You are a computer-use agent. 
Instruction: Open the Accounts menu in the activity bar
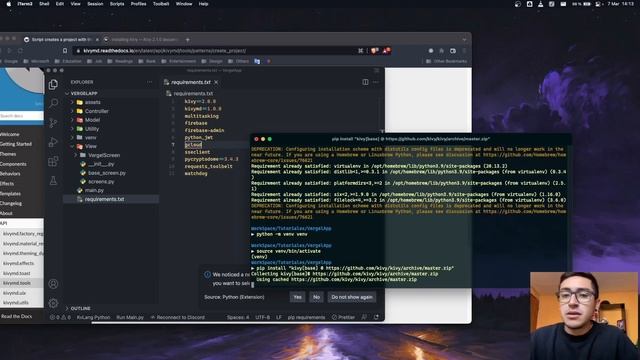point(53,284)
